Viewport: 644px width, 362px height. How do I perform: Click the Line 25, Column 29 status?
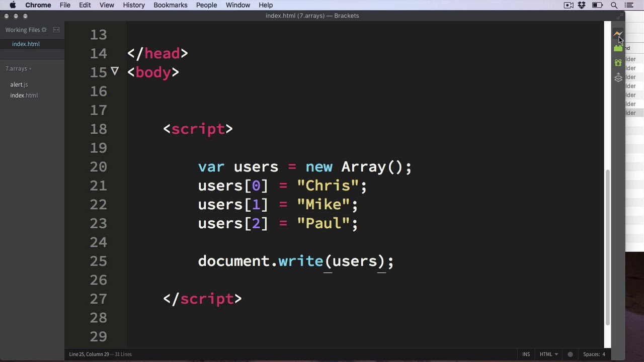pyautogui.click(x=89, y=354)
